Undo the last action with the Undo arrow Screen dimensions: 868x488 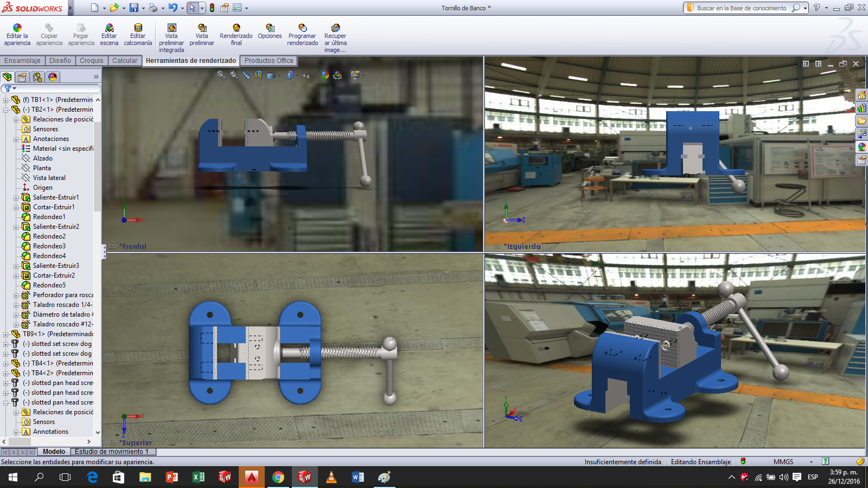tap(173, 8)
